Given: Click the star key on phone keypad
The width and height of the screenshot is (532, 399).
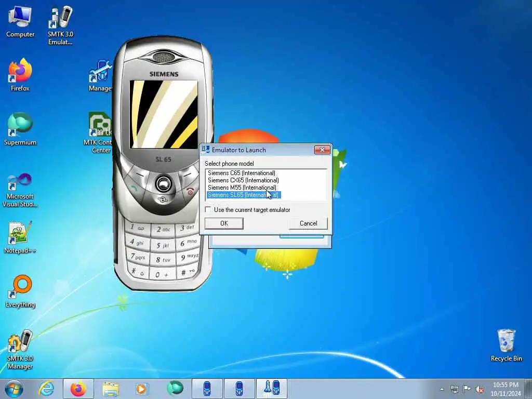Looking at the screenshot, I should pyautogui.click(x=138, y=271).
